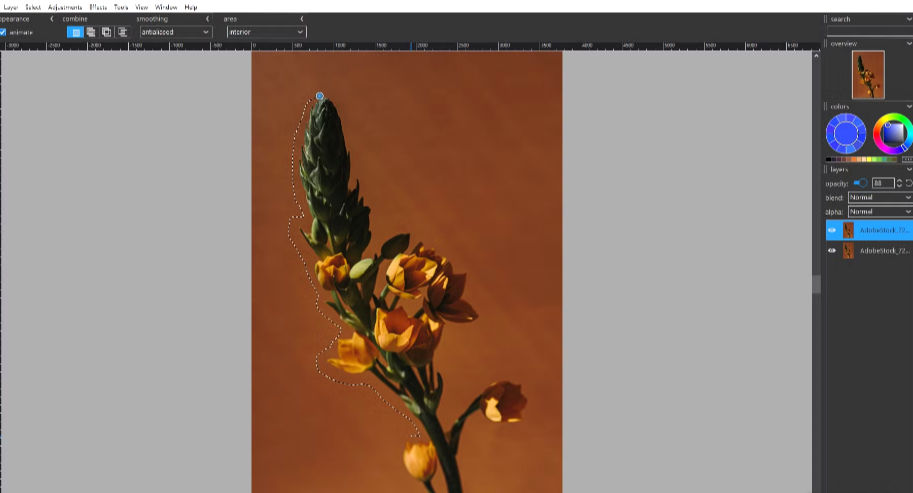Collapse the colors panel
Image resolution: width=913 pixels, height=493 pixels.
coord(909,107)
